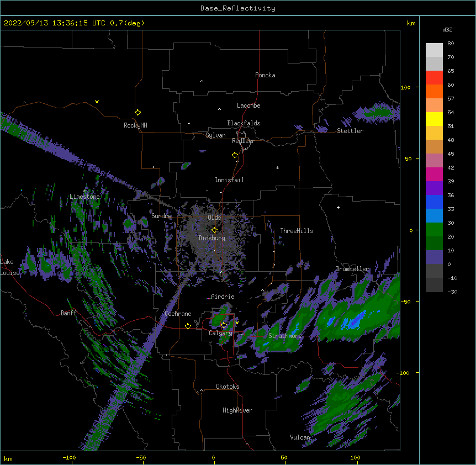Select the Banff label
This screenshot has width=476, height=465.
click(x=68, y=313)
